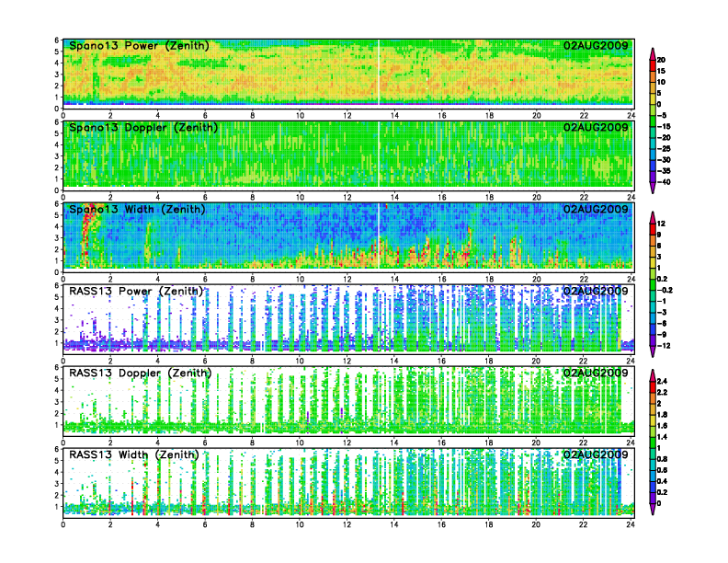Click the '0.6' label on the bottom colorbar
Image resolution: width=728 pixels, height=563 pixels.
(662, 470)
